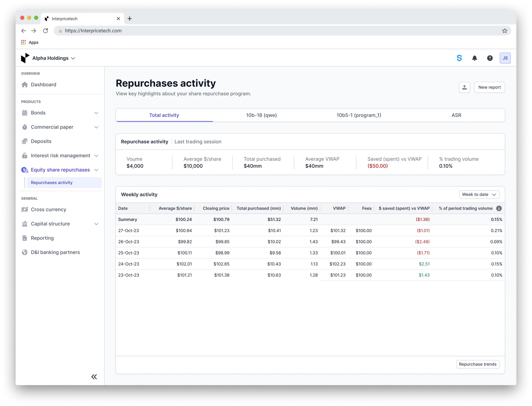Image resolution: width=532 pixels, height=406 pixels.
Task: Switch to the 10b-18 (qwe) tab
Action: 261,115
